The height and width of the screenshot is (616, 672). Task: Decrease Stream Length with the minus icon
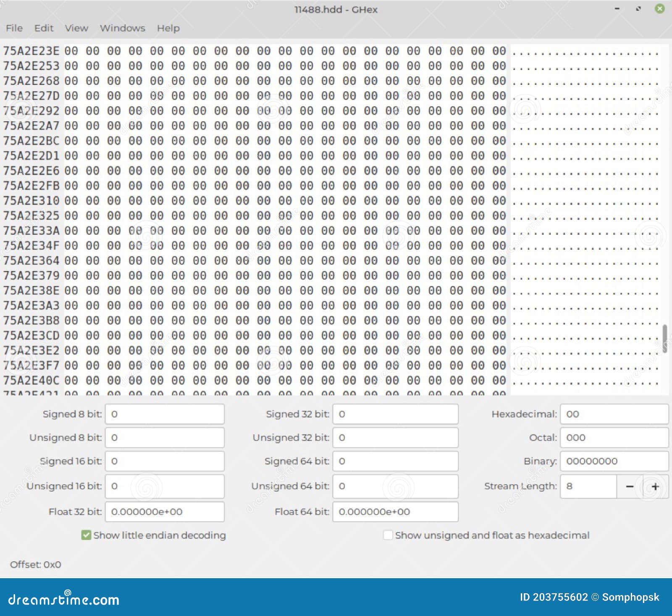pyautogui.click(x=630, y=486)
